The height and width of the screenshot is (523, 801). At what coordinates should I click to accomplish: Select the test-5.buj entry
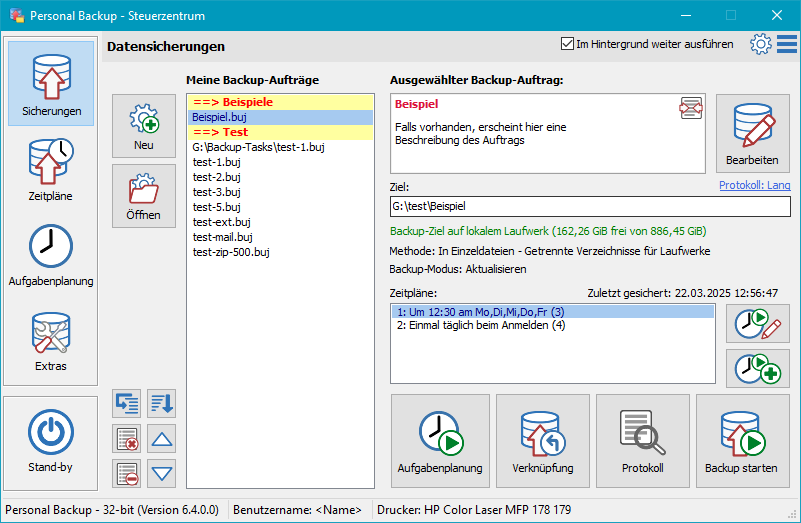click(x=280, y=207)
